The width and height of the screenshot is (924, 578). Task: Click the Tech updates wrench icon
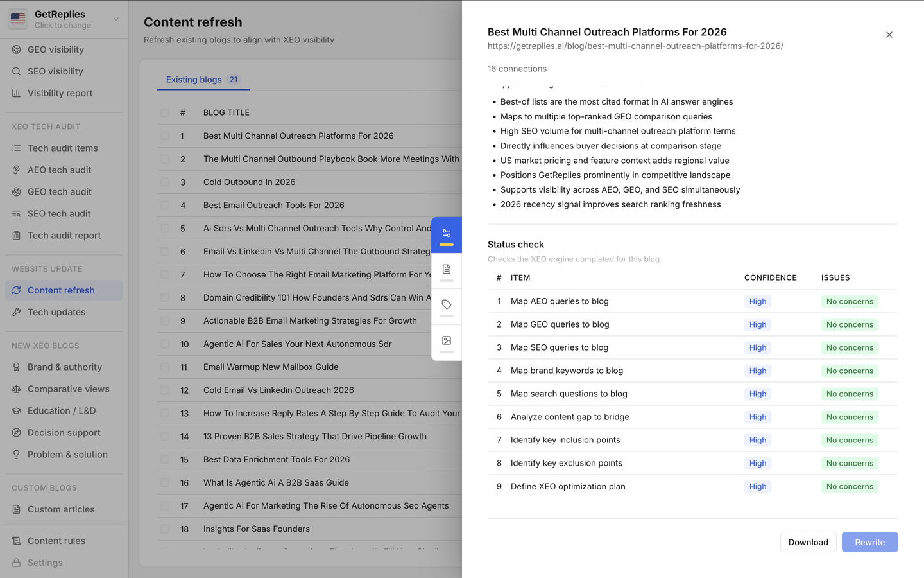click(x=17, y=312)
